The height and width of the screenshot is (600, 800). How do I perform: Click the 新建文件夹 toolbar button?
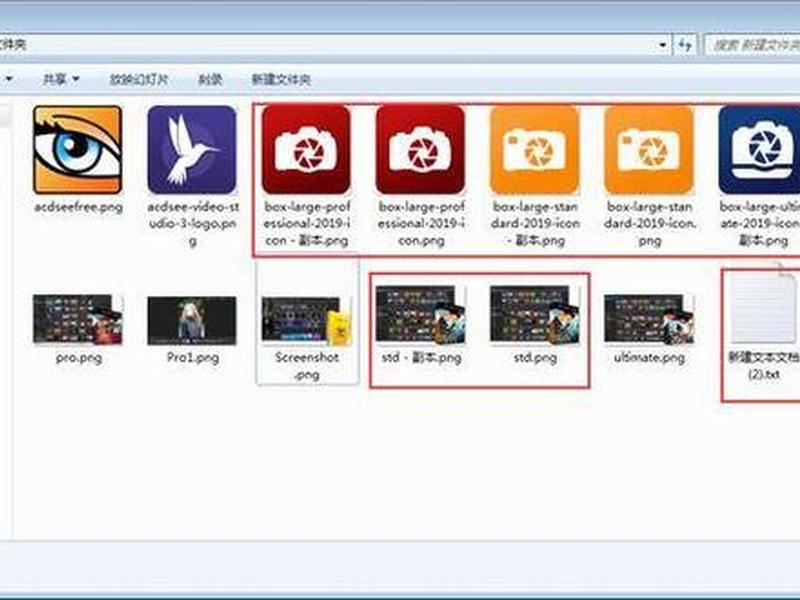[281, 80]
